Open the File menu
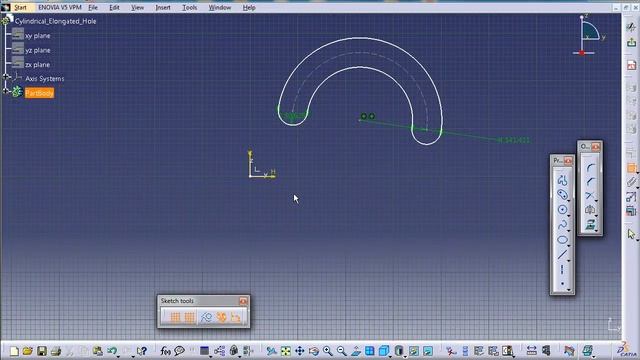640x360 pixels. point(93,7)
